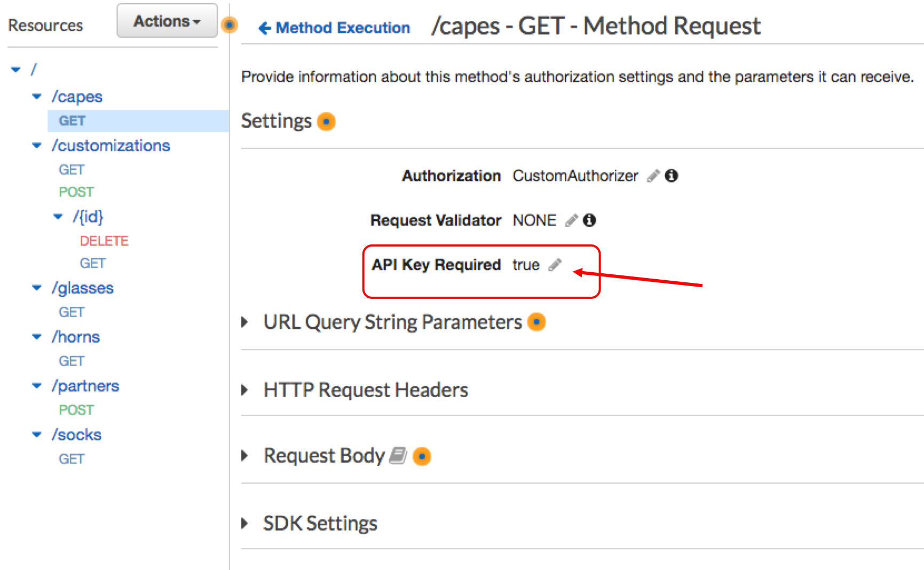924x570 pixels.
Task: Collapse the /customizations resource tree node
Action: tap(37, 146)
